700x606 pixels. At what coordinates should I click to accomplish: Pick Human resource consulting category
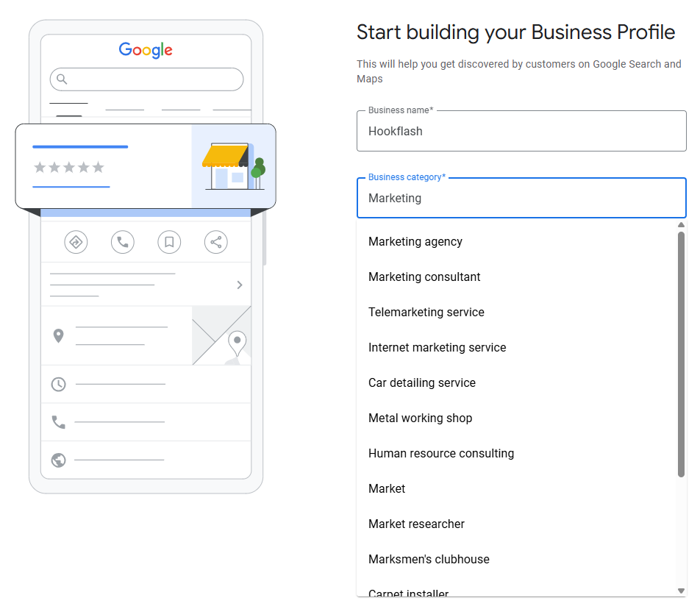pos(518,453)
